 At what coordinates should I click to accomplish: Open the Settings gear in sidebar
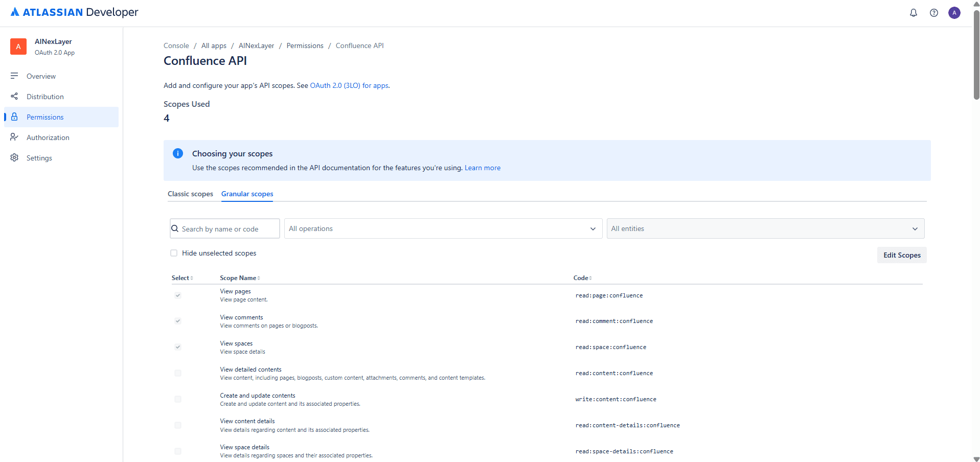click(x=39, y=157)
